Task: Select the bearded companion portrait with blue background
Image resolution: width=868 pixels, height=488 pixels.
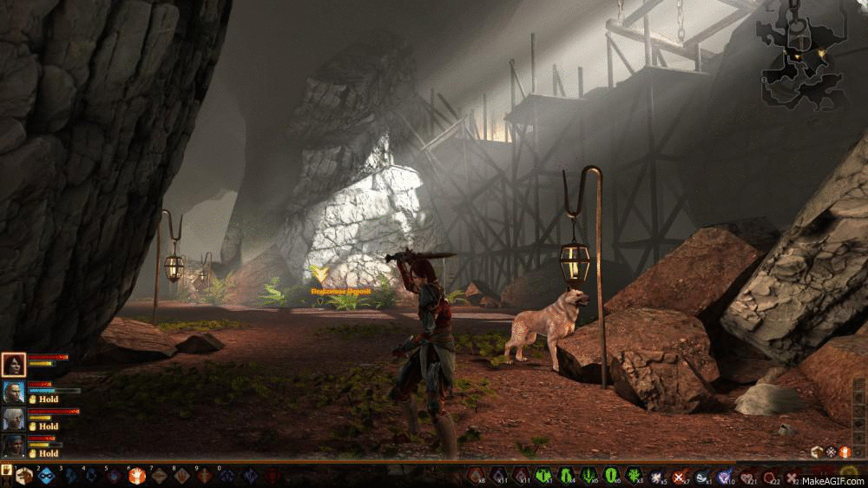Action: coord(13,392)
